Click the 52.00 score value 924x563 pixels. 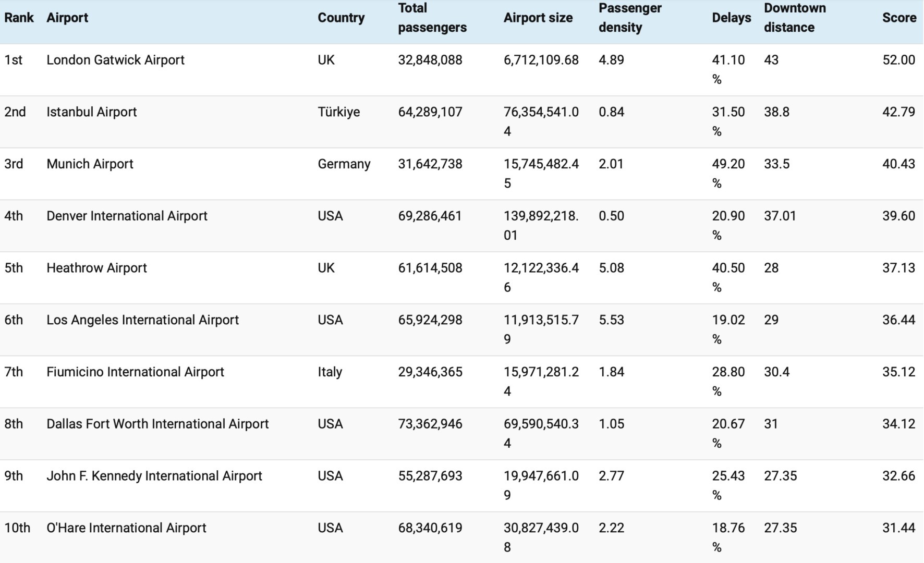click(898, 60)
